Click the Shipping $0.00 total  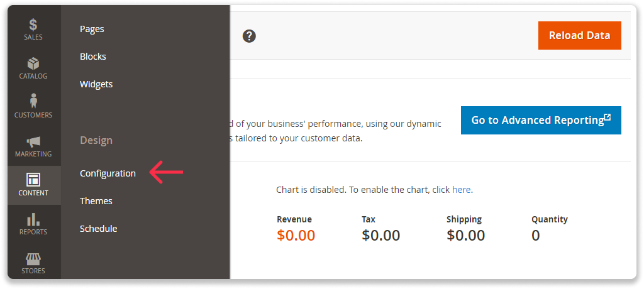click(465, 236)
